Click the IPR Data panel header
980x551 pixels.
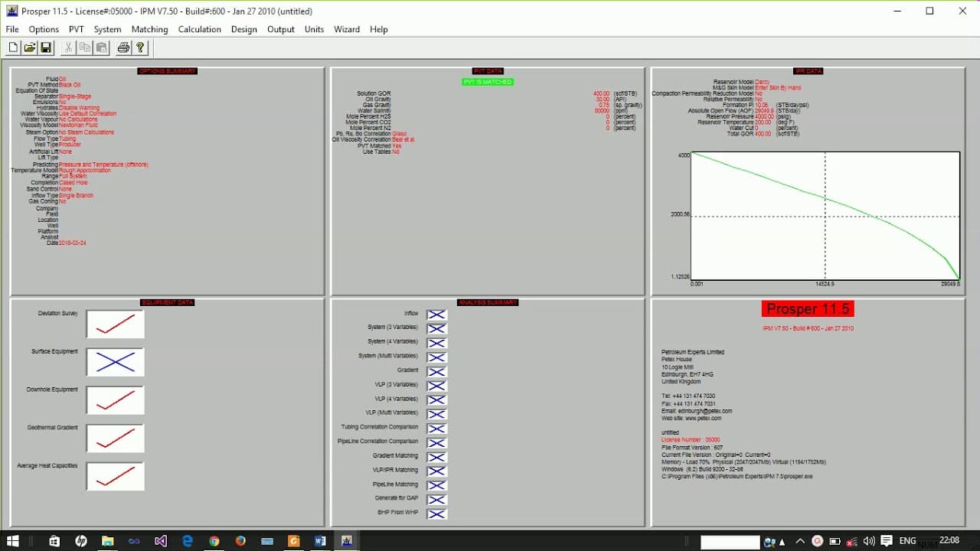(x=808, y=71)
